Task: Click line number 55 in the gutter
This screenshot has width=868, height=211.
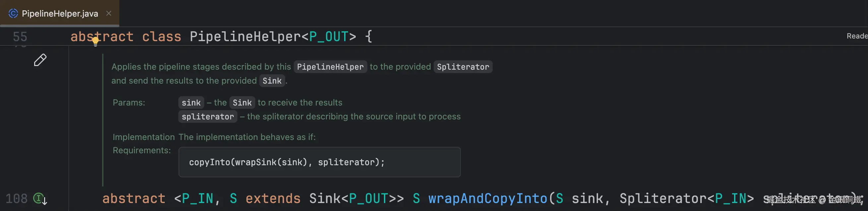Action: [x=20, y=36]
